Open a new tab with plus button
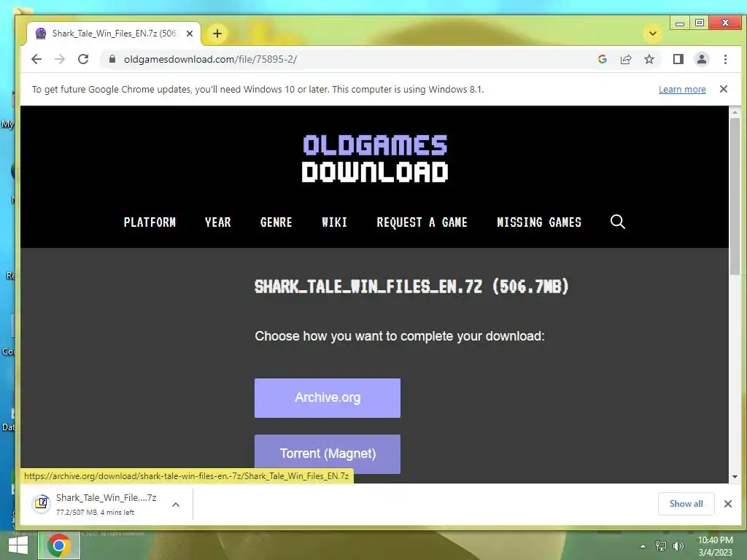 (217, 34)
